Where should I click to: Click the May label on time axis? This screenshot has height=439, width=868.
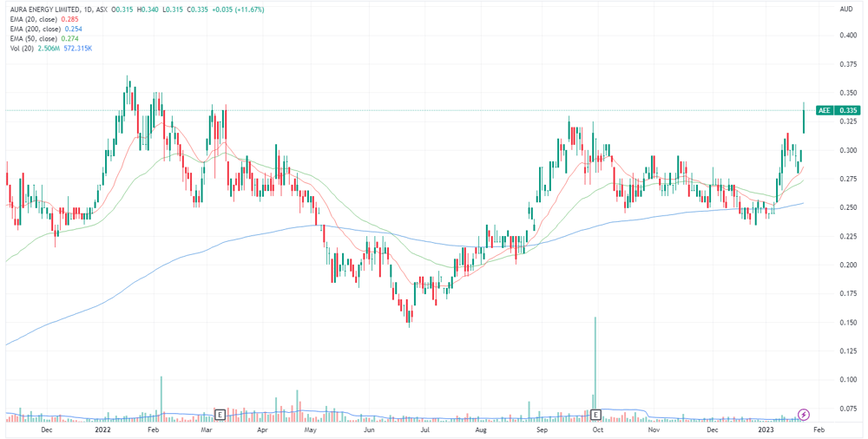(311, 429)
